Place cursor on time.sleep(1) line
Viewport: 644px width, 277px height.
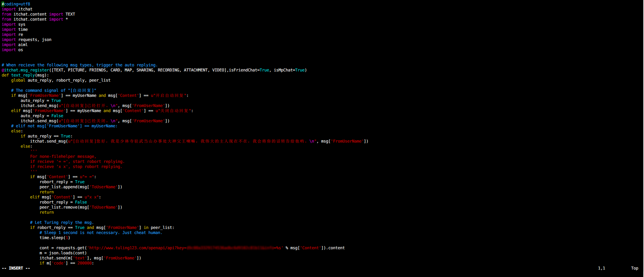coord(54,238)
